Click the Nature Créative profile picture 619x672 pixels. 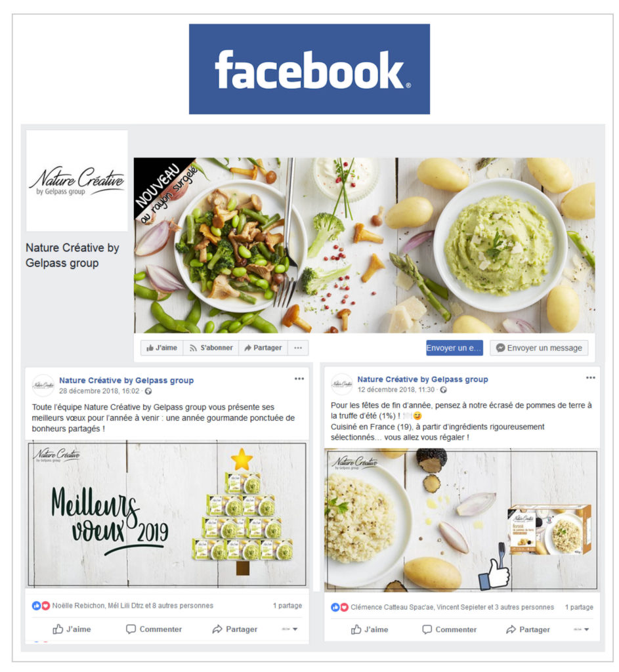pyautogui.click(x=77, y=181)
